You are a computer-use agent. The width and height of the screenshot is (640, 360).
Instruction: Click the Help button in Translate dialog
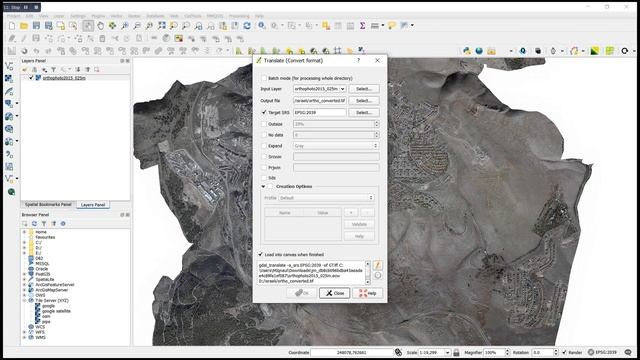click(368, 293)
